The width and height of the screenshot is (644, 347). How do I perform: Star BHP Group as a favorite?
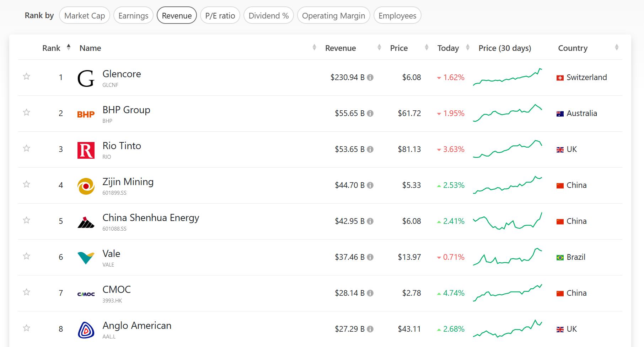(x=26, y=112)
